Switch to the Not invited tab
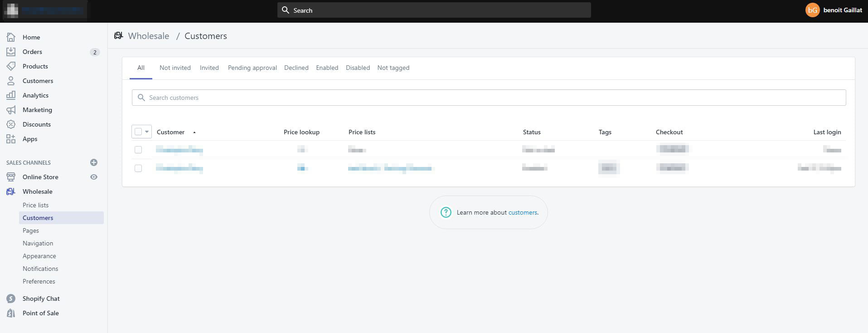 [x=175, y=68]
